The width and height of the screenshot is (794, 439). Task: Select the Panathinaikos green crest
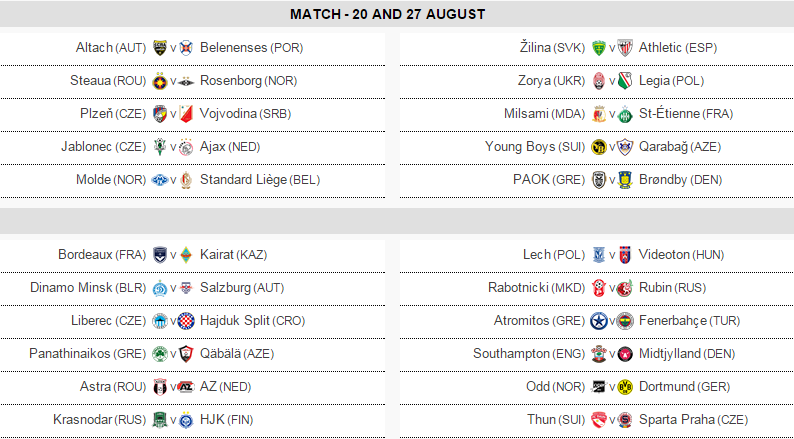pyautogui.click(x=160, y=354)
